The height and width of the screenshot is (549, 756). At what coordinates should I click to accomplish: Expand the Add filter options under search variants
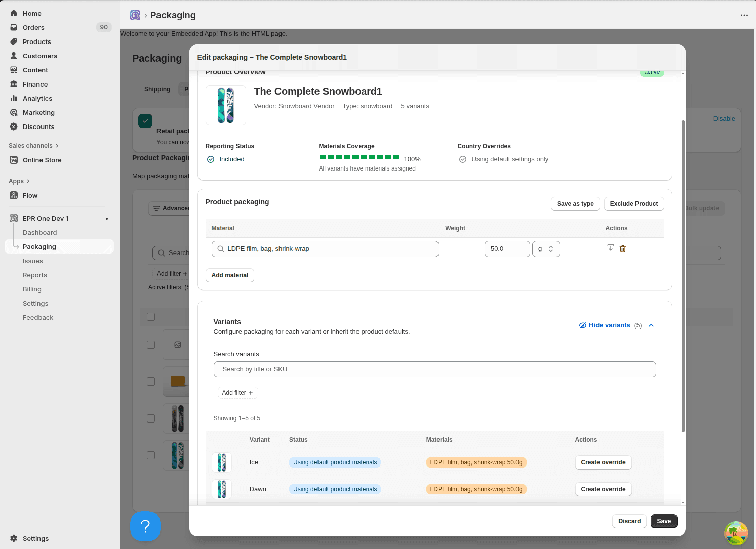click(237, 392)
